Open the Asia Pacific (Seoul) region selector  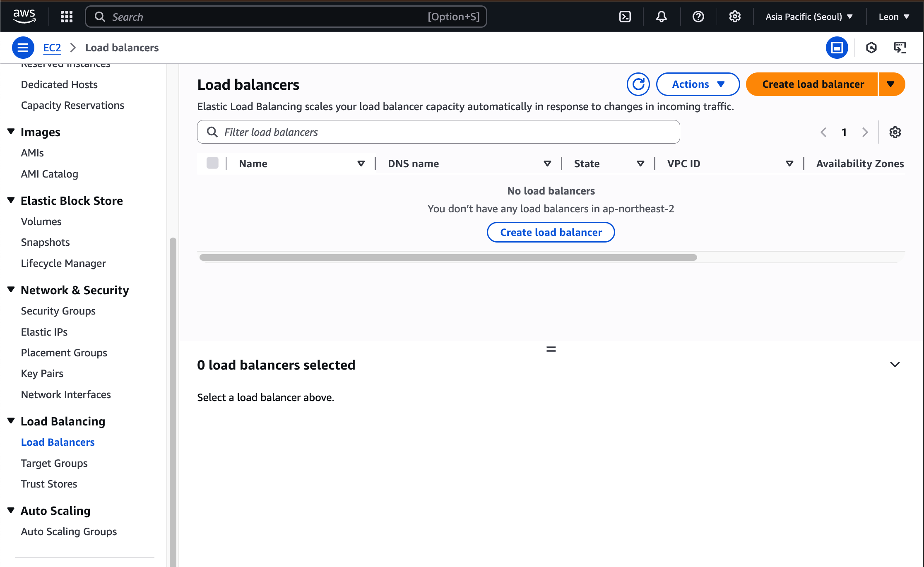[x=809, y=17]
